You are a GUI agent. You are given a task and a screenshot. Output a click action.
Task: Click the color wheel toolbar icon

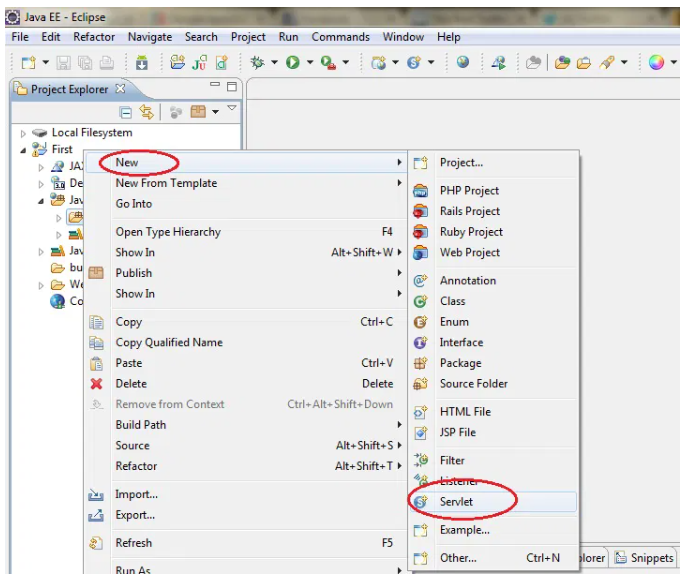[x=656, y=62]
